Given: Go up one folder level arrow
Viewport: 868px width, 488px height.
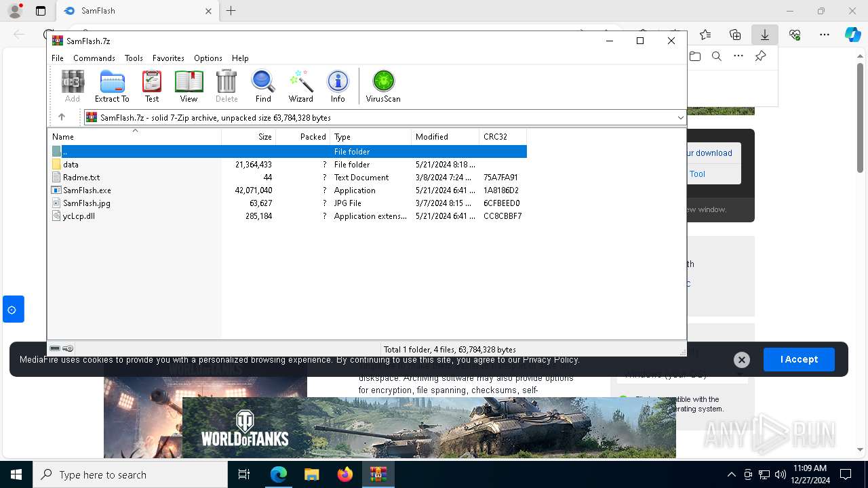Looking at the screenshot, I should point(62,117).
